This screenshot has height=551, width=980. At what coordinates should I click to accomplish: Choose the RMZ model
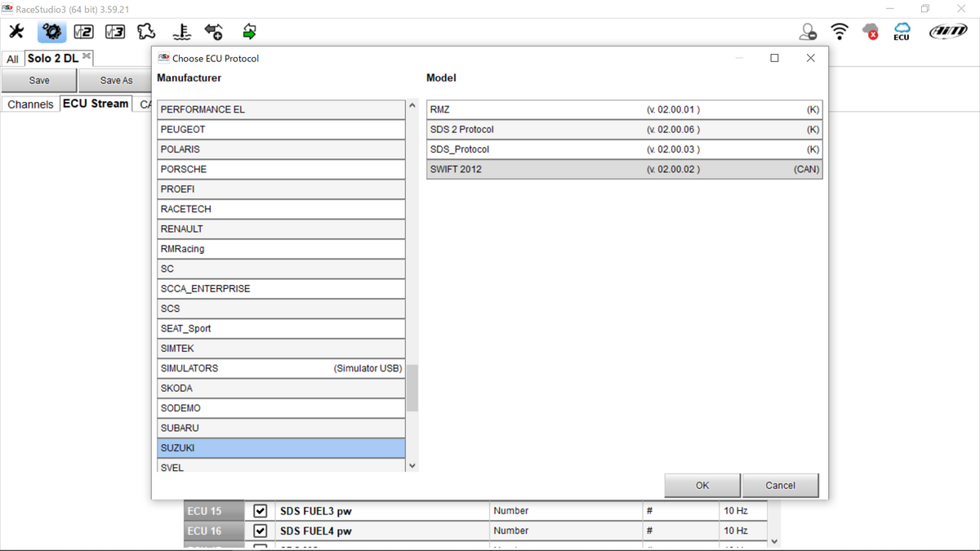pyautogui.click(x=625, y=109)
